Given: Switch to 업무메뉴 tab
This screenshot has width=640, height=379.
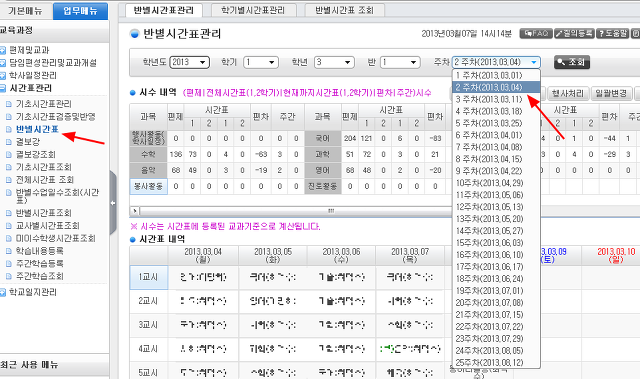Looking at the screenshot, I should click(80, 11).
